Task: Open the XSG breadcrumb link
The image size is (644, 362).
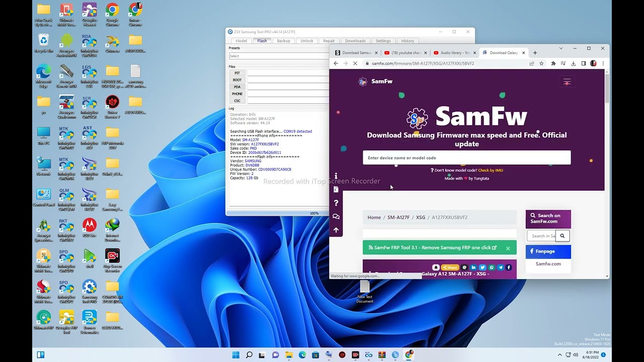Action: (421, 218)
